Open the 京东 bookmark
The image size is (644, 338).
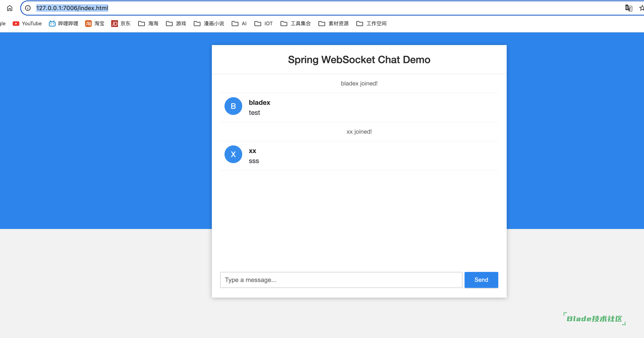[121, 24]
